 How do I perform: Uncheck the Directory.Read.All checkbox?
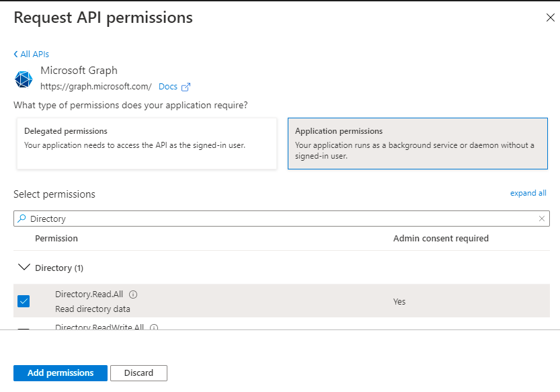tap(24, 301)
